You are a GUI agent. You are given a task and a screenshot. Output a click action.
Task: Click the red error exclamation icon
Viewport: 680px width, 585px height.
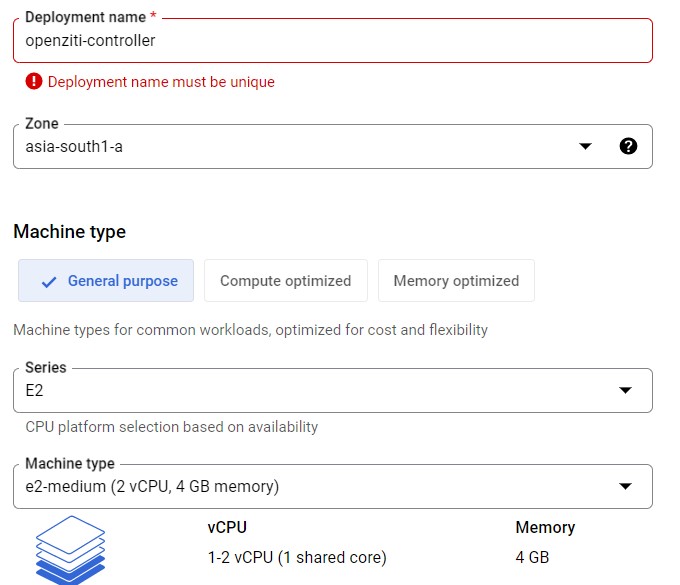(x=34, y=82)
